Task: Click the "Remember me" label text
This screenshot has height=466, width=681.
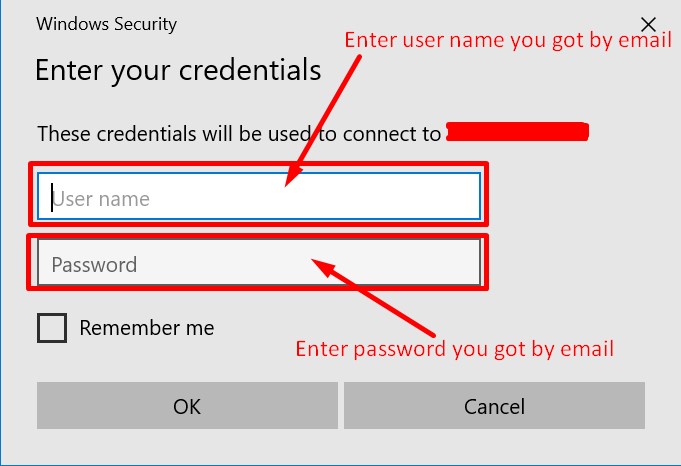Action: click(146, 327)
